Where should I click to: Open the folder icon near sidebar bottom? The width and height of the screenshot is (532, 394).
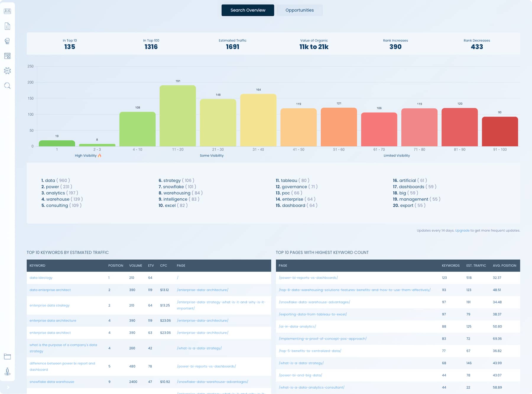coord(7,357)
